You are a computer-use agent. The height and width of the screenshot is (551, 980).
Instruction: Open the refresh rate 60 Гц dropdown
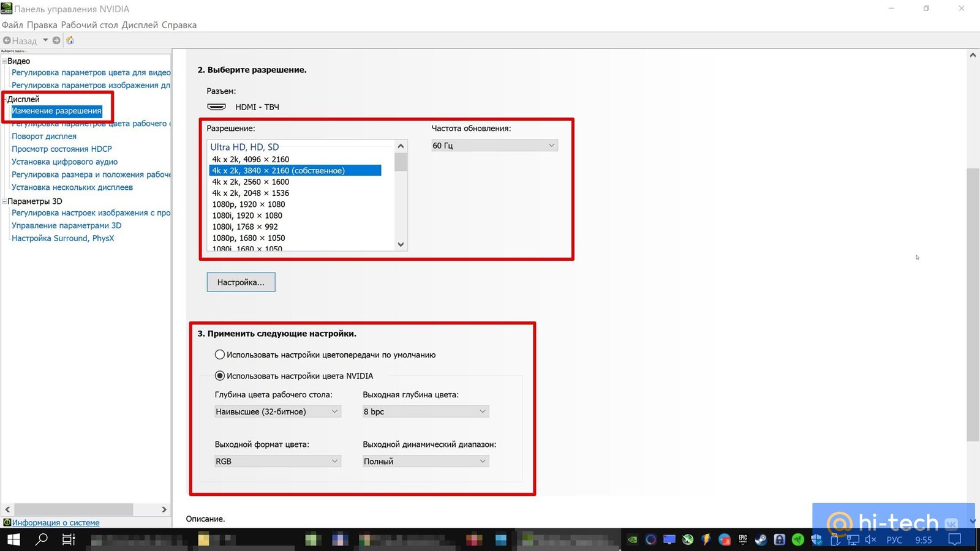tap(494, 145)
